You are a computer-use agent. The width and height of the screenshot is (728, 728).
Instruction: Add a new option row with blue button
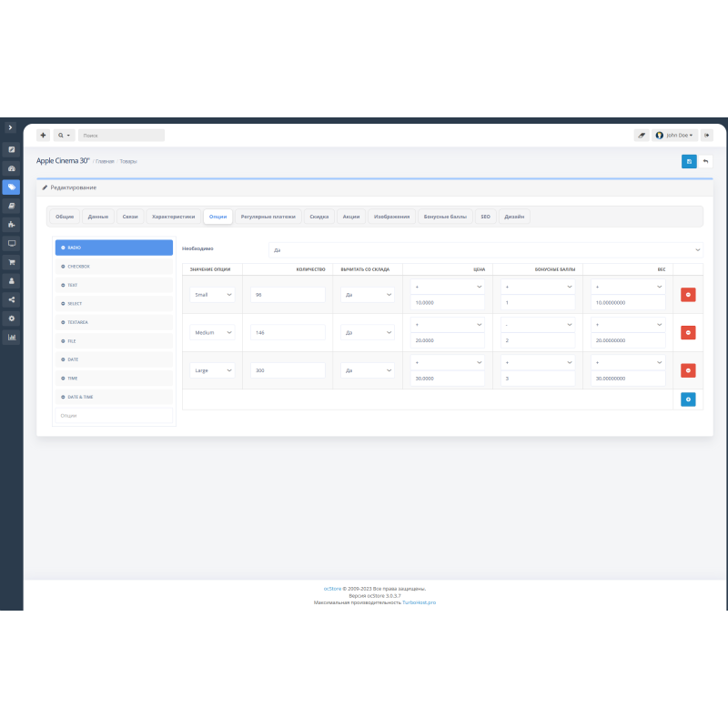click(x=689, y=399)
